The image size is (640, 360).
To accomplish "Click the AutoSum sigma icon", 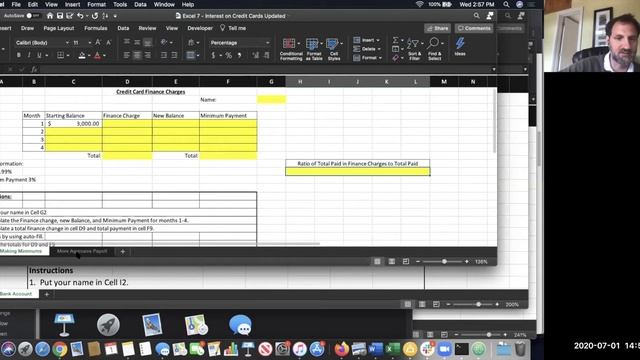I will coord(395,40).
